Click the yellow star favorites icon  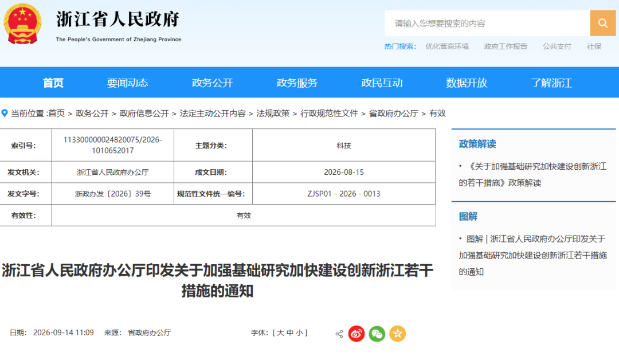(x=398, y=334)
